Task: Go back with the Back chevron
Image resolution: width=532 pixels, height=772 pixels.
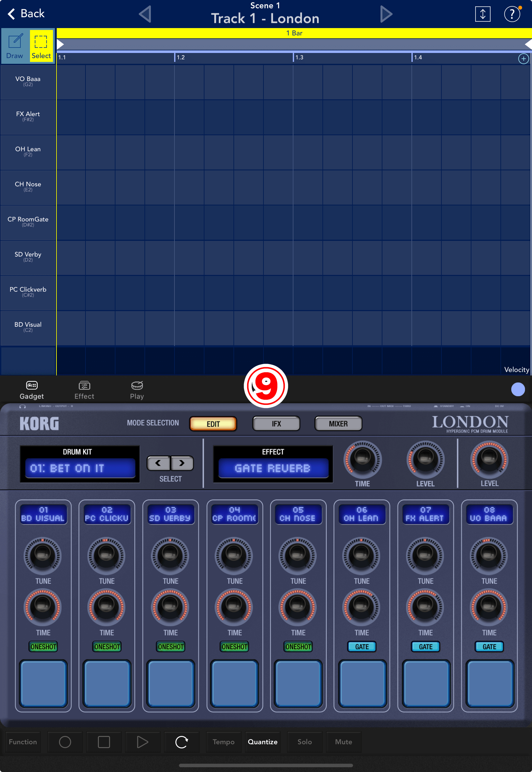Action: (26, 14)
